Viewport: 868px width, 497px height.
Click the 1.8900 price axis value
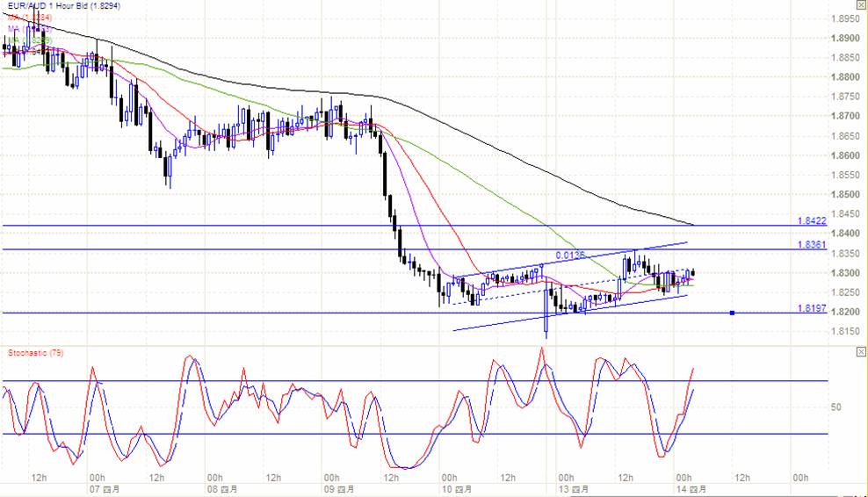click(x=845, y=38)
